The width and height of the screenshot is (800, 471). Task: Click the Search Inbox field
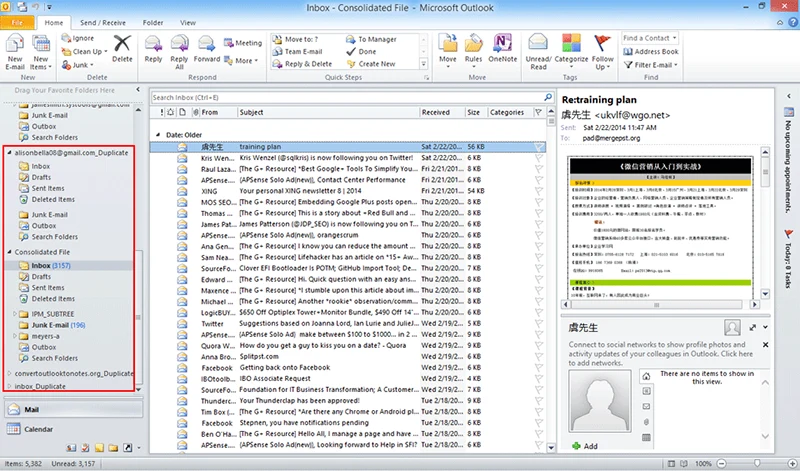[347, 97]
